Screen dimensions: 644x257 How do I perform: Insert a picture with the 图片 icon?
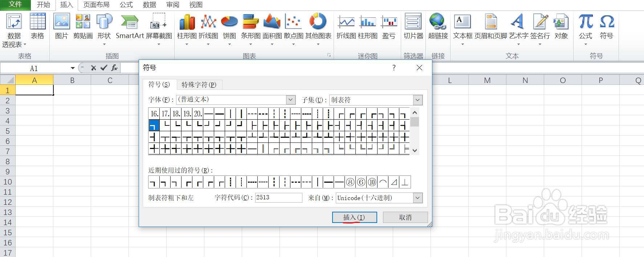coord(62,26)
